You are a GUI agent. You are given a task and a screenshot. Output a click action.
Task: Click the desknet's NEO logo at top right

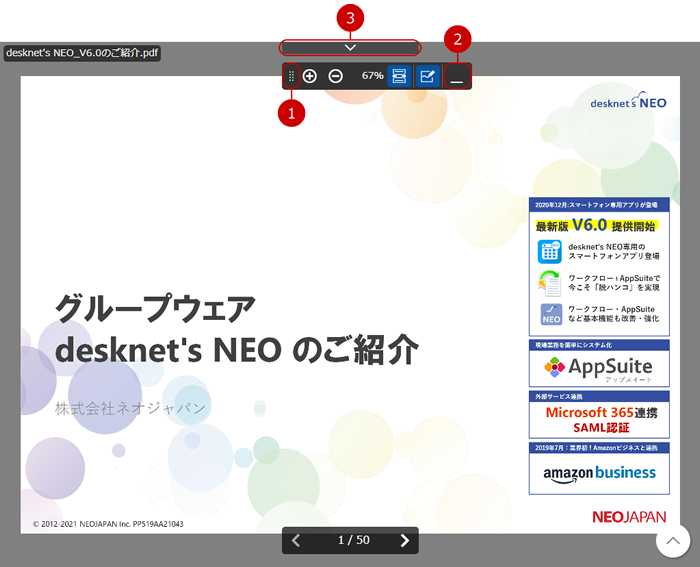(x=627, y=101)
